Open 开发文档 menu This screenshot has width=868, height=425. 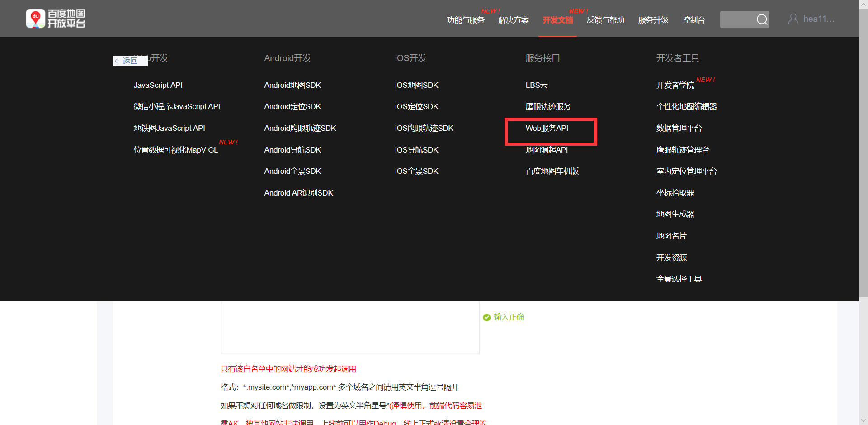[x=557, y=20]
